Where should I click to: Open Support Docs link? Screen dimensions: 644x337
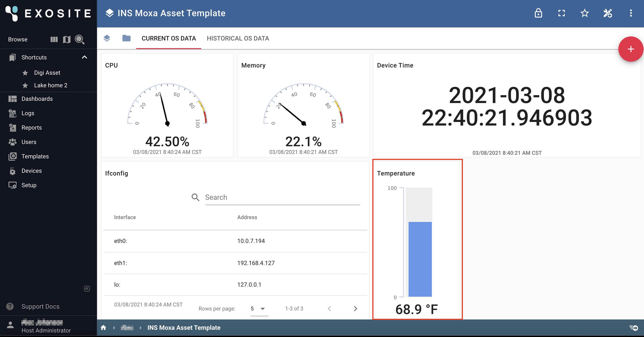(40, 306)
